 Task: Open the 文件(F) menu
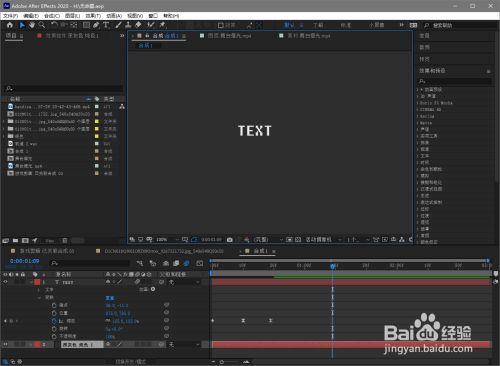(x=11, y=16)
